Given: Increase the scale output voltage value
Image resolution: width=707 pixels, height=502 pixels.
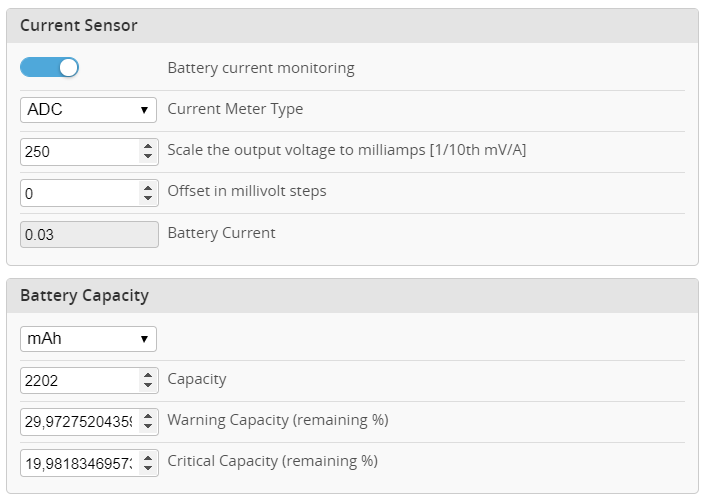Looking at the screenshot, I should tap(148, 146).
